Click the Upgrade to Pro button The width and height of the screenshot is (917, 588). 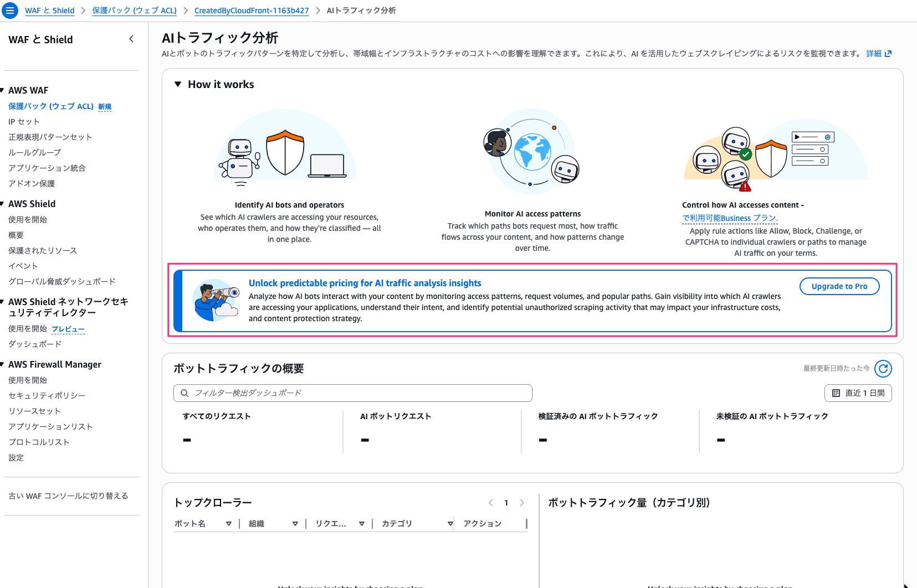coord(839,286)
